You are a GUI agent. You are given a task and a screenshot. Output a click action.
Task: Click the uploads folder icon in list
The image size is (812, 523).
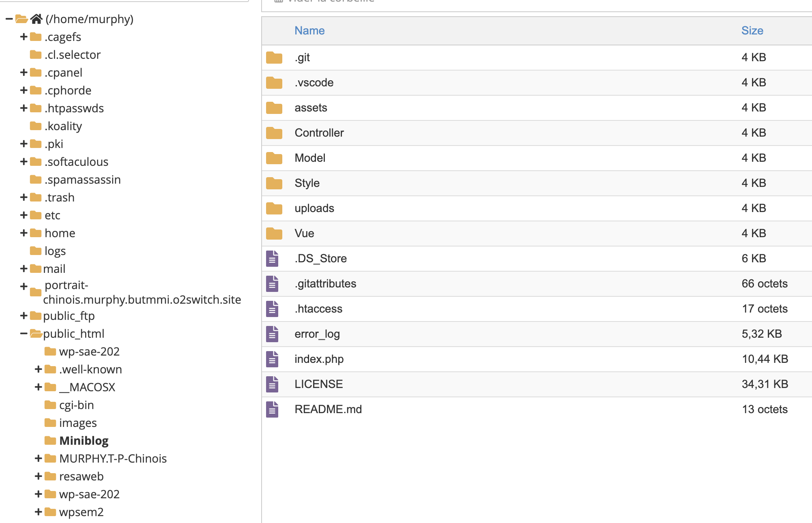[x=274, y=208]
